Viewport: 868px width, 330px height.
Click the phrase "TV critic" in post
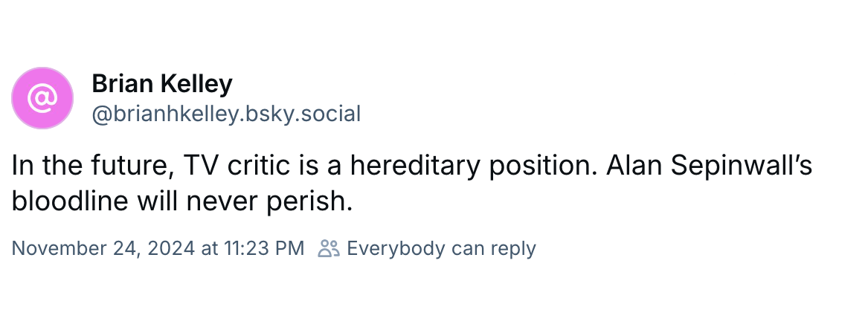[237, 167]
